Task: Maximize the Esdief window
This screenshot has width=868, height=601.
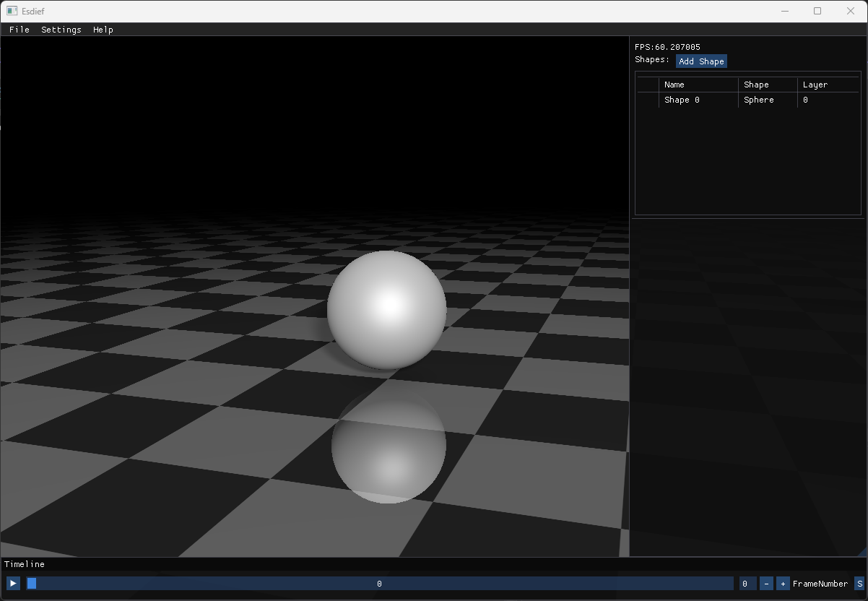Action: click(x=817, y=11)
